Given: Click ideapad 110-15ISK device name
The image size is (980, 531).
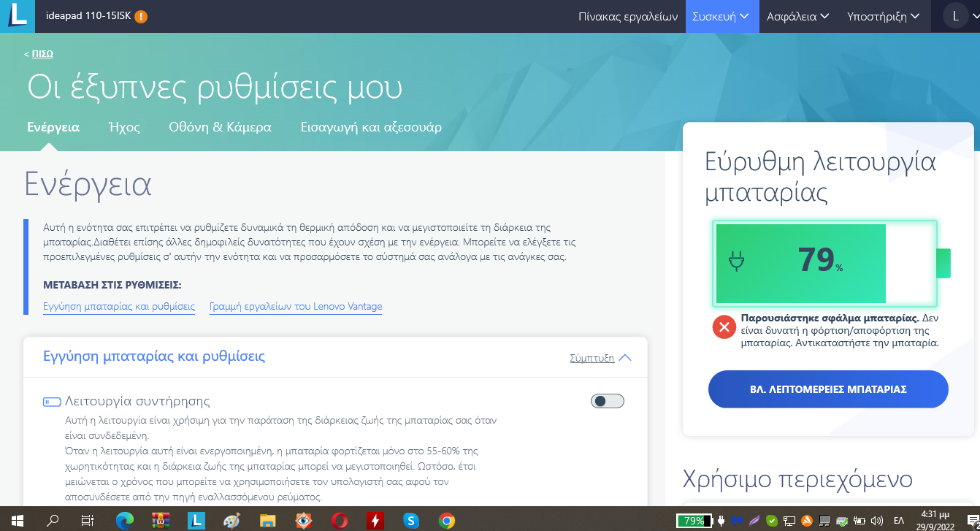Looking at the screenshot, I should click(87, 16).
